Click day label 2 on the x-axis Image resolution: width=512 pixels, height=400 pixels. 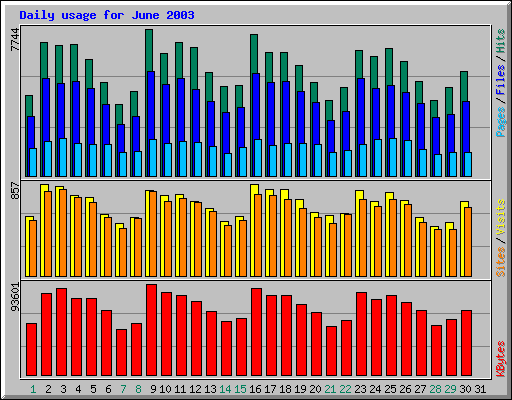pos(48,389)
